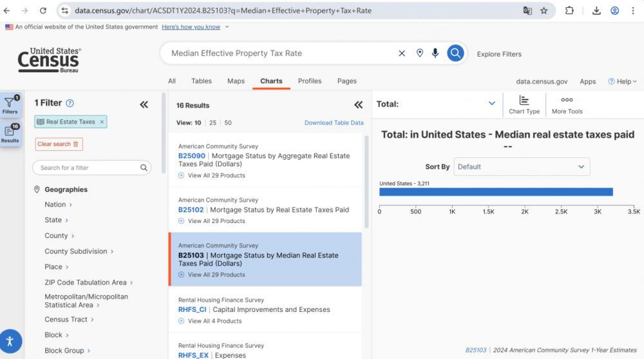Image resolution: width=644 pixels, height=359 pixels.
Task: Open More Tools menu
Action: point(567,104)
